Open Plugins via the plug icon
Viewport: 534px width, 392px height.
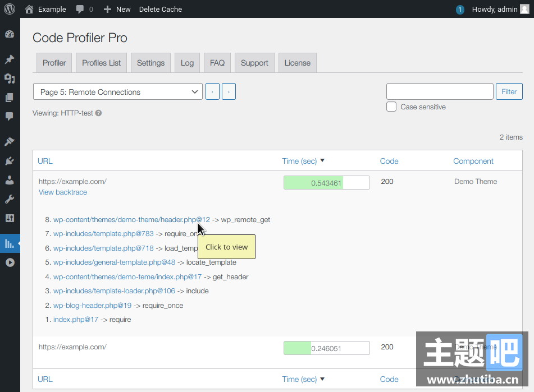10,161
